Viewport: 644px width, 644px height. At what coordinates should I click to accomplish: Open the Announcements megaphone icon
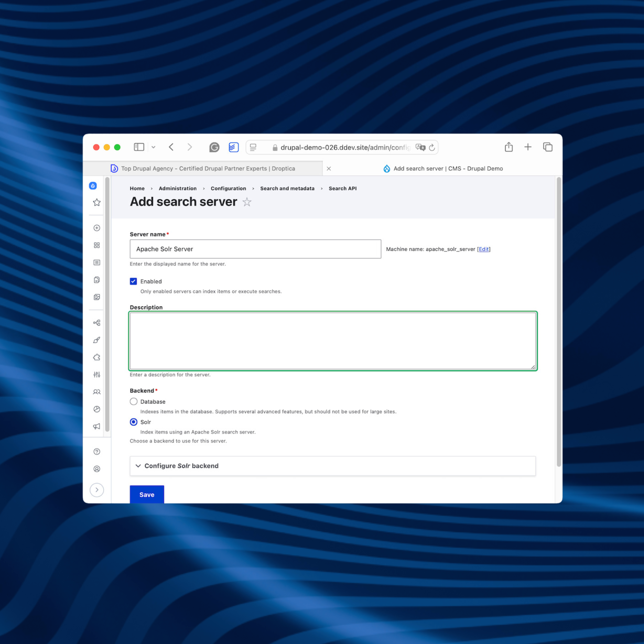(x=96, y=426)
